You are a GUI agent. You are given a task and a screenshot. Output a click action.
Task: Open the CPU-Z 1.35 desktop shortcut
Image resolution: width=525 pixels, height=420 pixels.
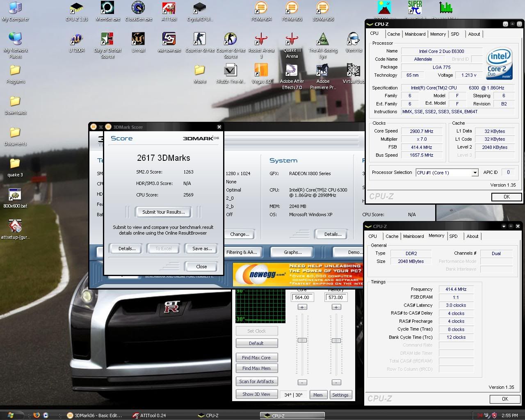[x=77, y=11]
